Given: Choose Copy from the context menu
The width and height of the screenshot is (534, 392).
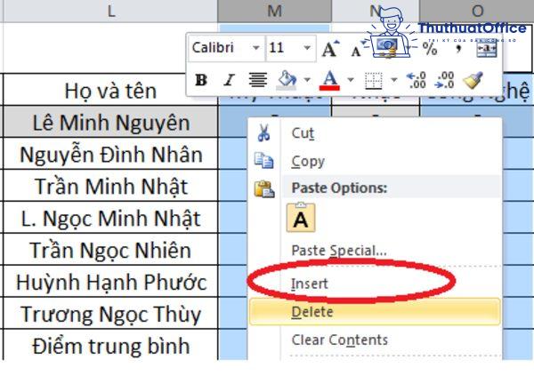Looking at the screenshot, I should (x=375, y=161).
